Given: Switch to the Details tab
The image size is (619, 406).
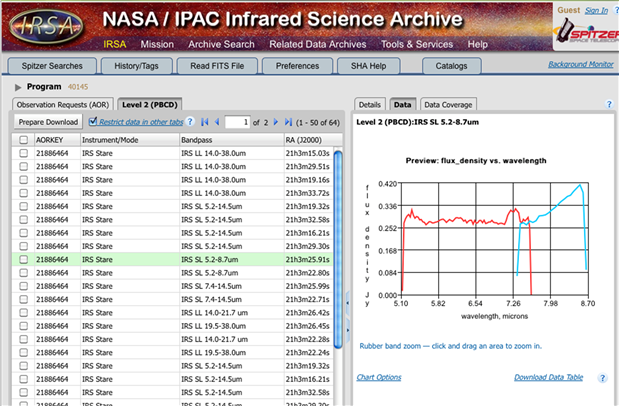Looking at the screenshot, I should [x=370, y=105].
